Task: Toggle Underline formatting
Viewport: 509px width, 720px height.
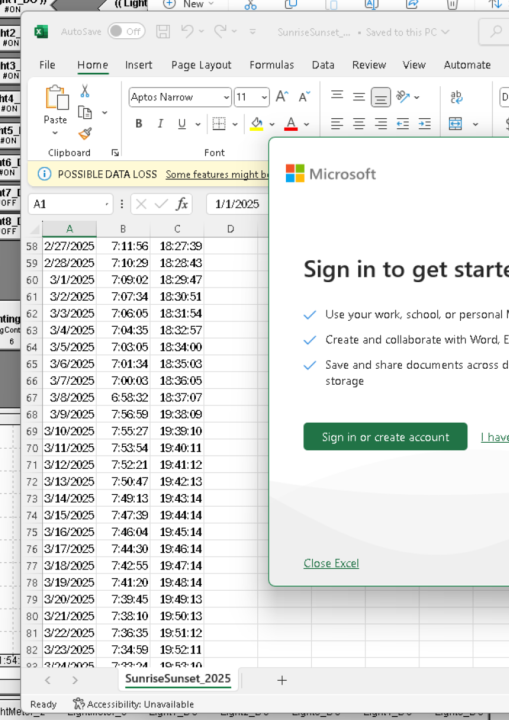Action: pyautogui.click(x=182, y=124)
